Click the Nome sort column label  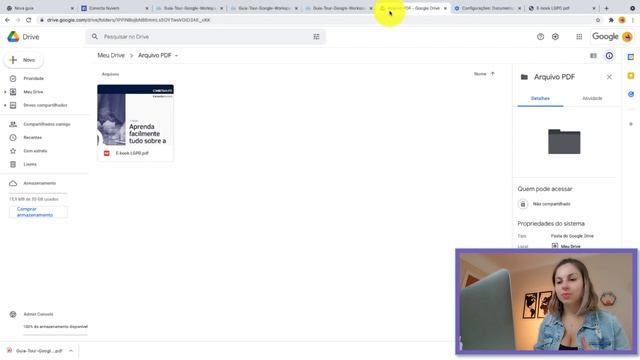[480, 74]
